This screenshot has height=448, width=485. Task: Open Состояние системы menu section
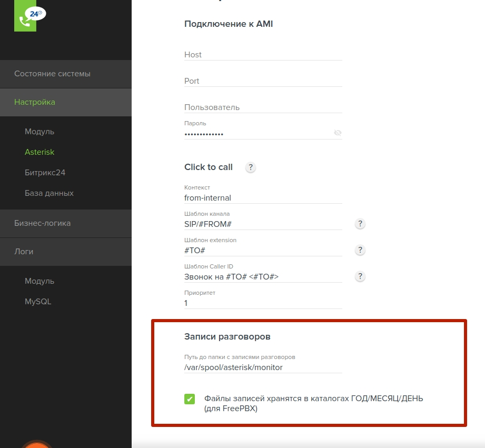point(65,74)
